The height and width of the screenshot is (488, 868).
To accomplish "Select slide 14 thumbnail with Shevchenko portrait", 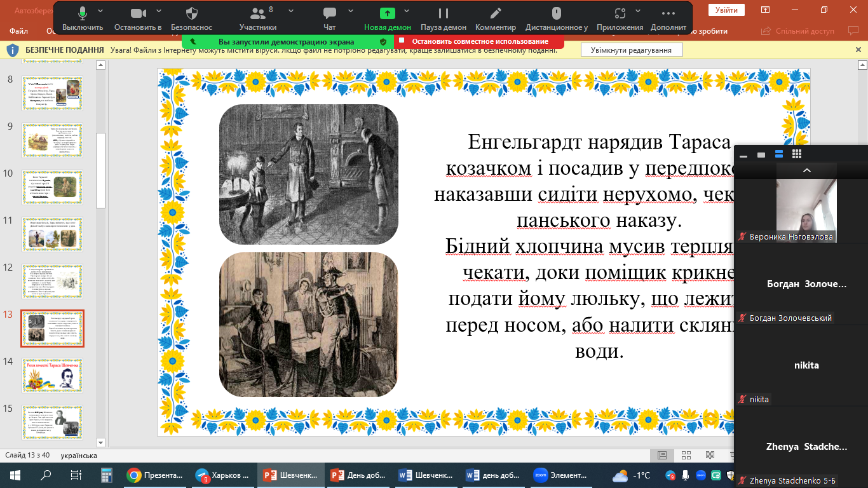I will tap(52, 375).
